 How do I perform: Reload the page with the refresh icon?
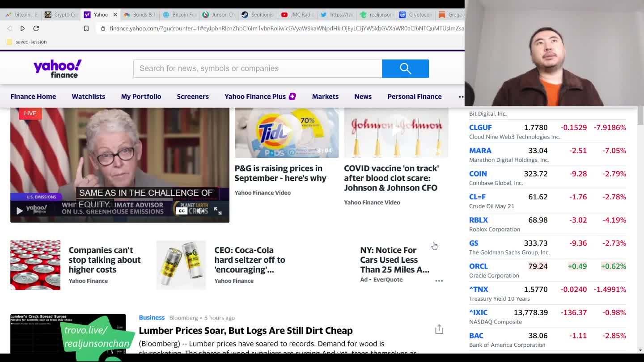point(36,28)
